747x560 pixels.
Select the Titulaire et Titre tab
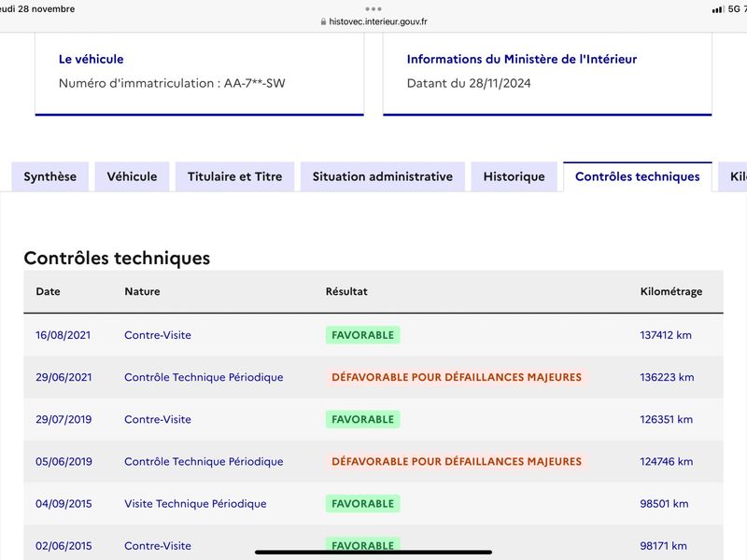235,176
